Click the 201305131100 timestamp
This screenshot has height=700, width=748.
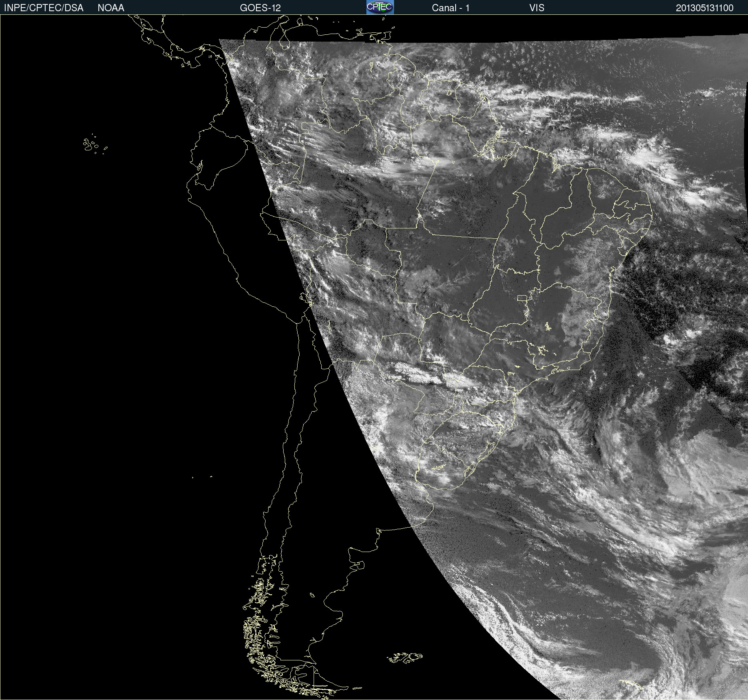[705, 8]
